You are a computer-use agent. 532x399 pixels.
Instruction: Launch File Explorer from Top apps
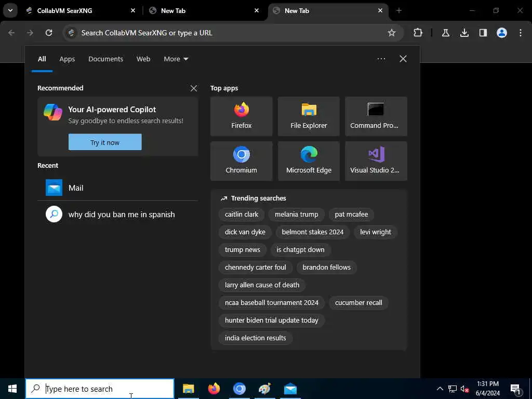pyautogui.click(x=309, y=116)
